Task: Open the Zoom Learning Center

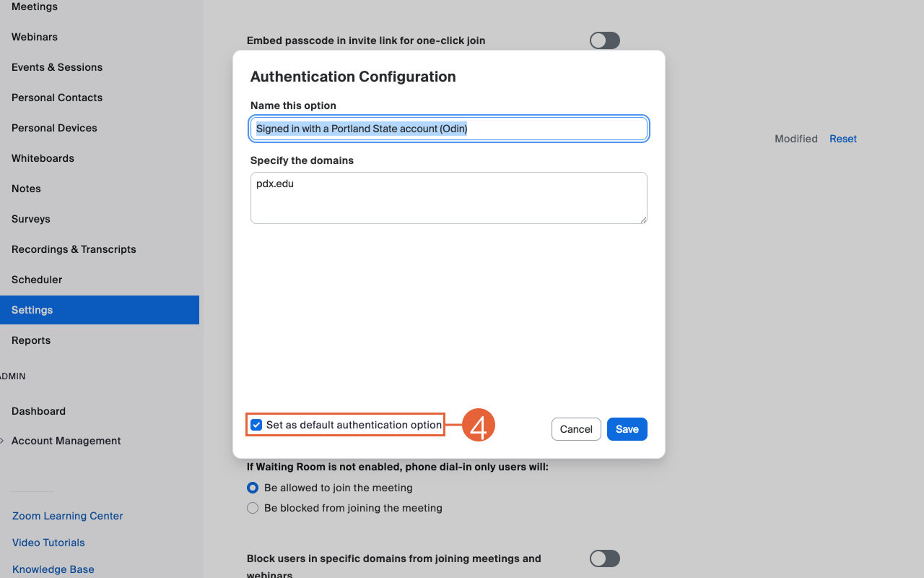Action: (x=67, y=516)
